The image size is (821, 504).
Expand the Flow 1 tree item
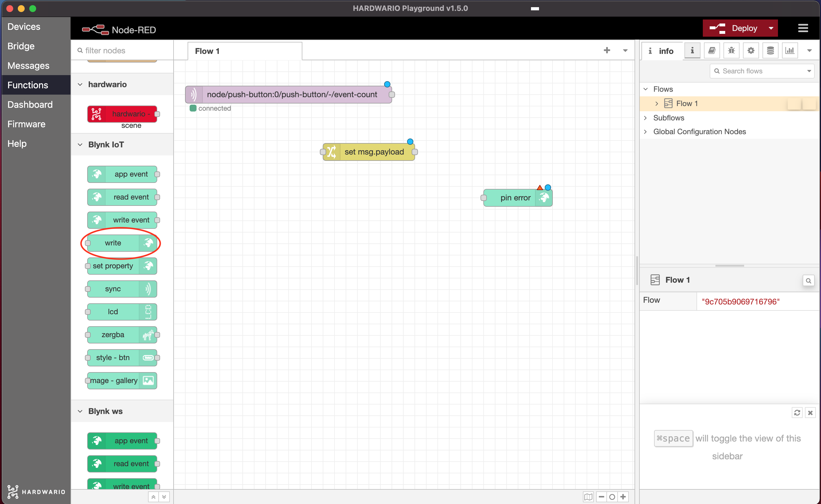coord(657,104)
